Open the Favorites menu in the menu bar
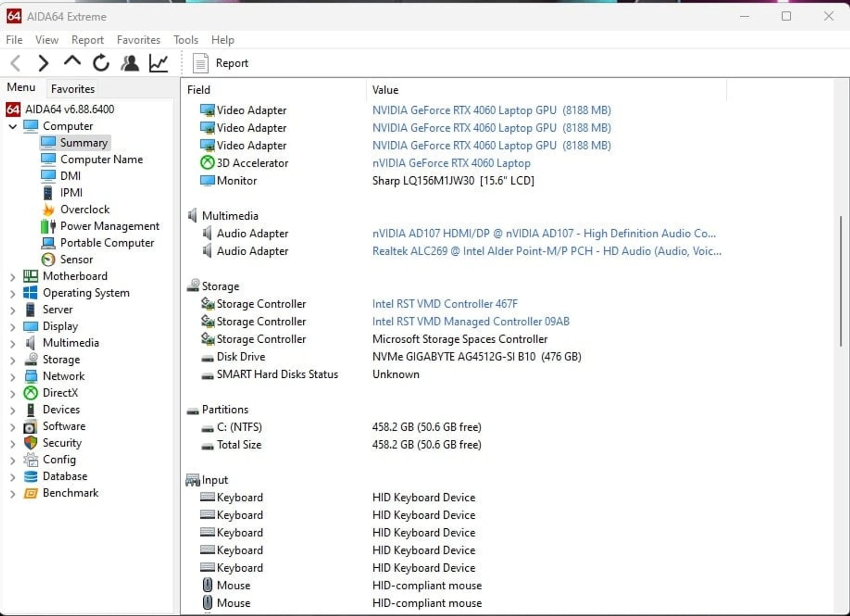Image resolution: width=850 pixels, height=616 pixels. point(139,40)
